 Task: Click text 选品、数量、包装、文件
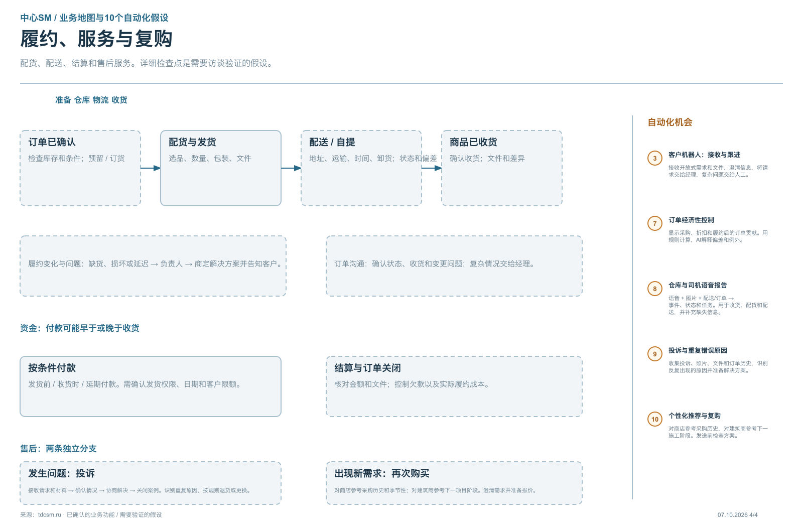point(210,158)
